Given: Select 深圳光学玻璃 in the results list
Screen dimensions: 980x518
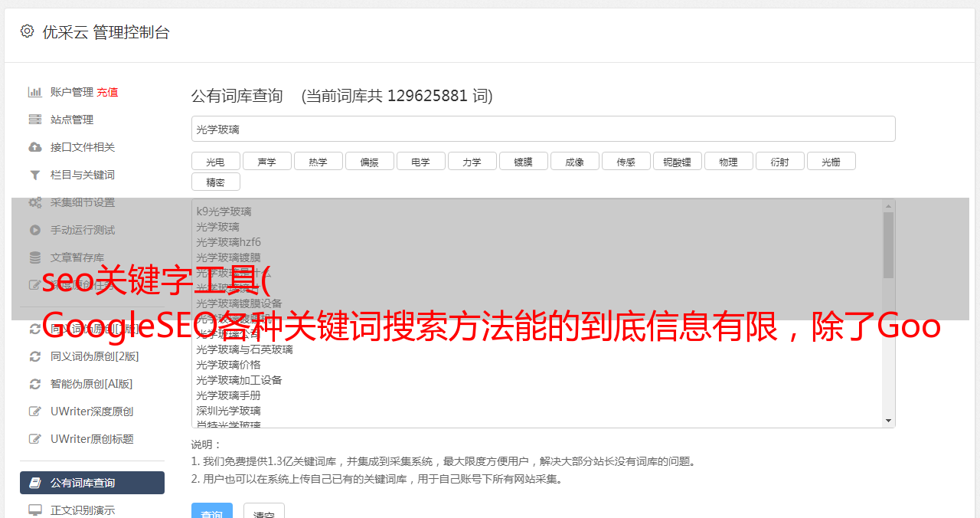Looking at the screenshot, I should pyautogui.click(x=228, y=411).
